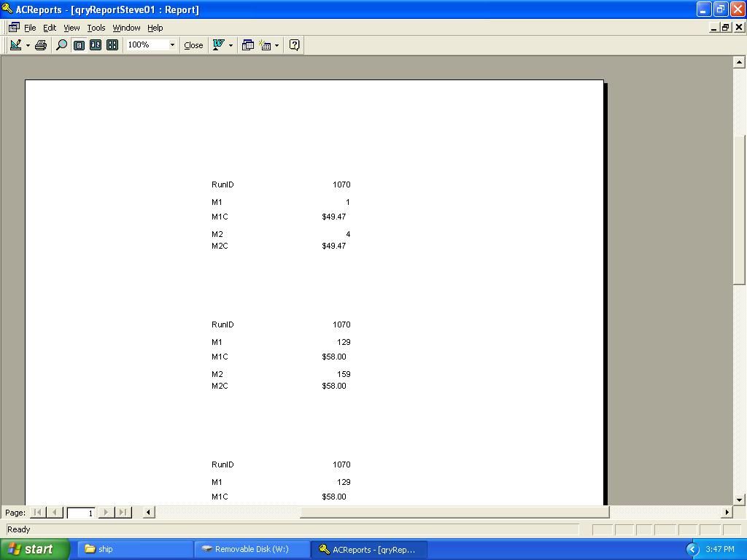
Task: Open the Help menu
Action: click(155, 28)
